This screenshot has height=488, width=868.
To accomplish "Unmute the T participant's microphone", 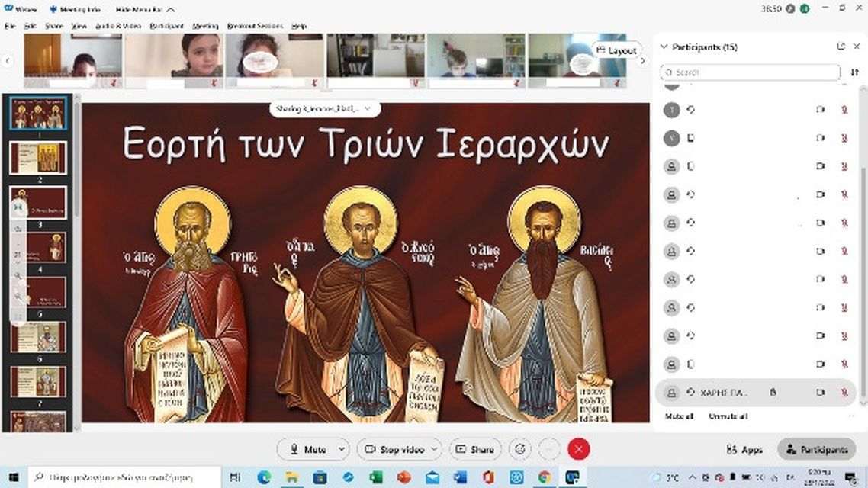I will pyautogui.click(x=844, y=110).
